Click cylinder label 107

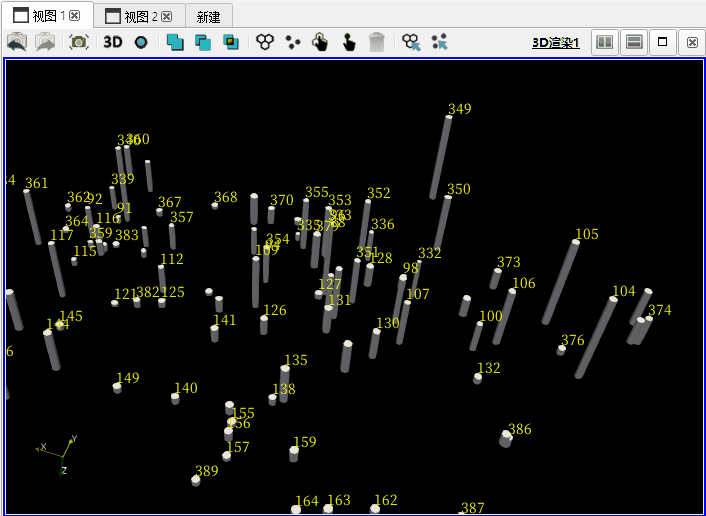418,294
